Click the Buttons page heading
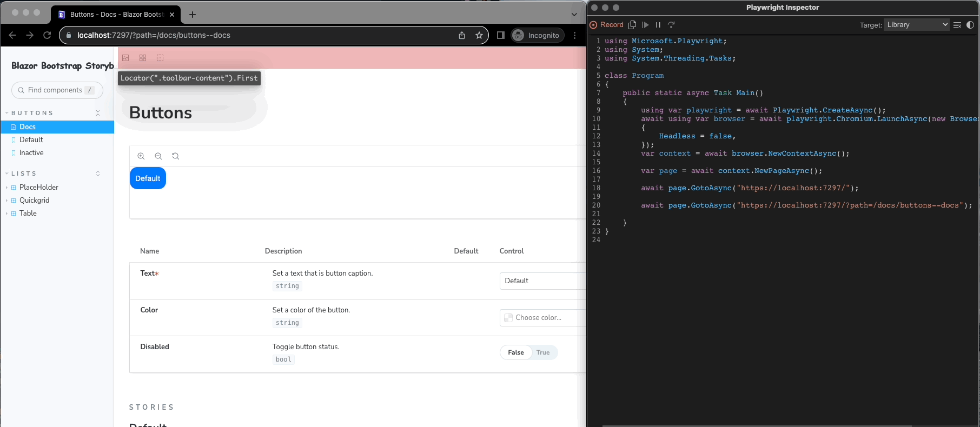This screenshot has width=980, height=427. click(x=161, y=112)
